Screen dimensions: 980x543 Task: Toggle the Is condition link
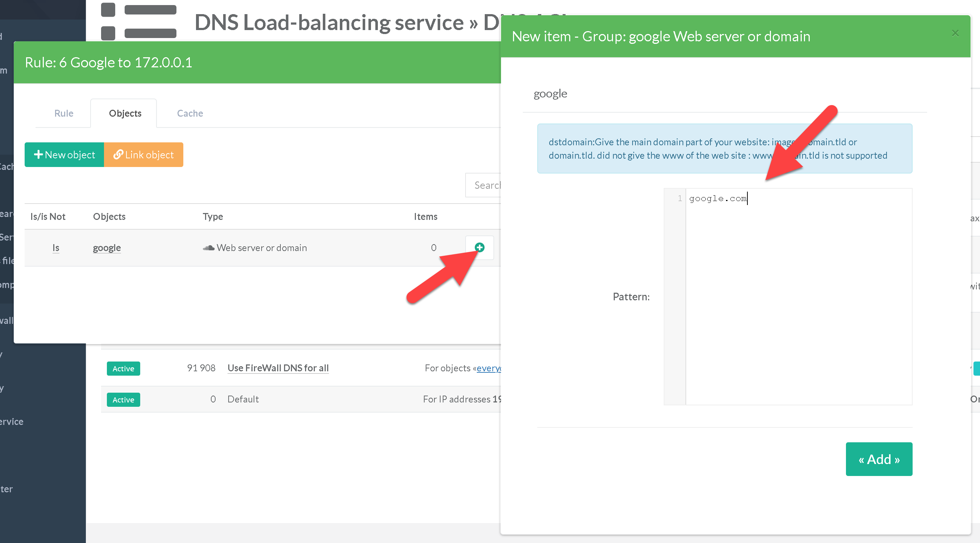point(55,248)
